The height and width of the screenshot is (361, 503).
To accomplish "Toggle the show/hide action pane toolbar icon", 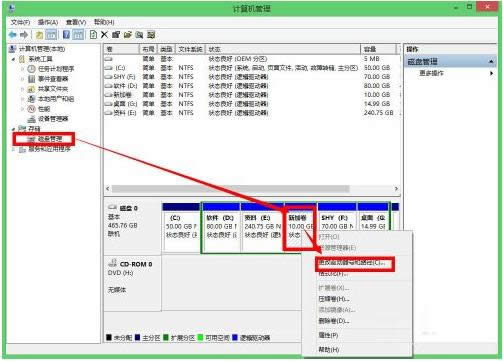I will (78, 34).
